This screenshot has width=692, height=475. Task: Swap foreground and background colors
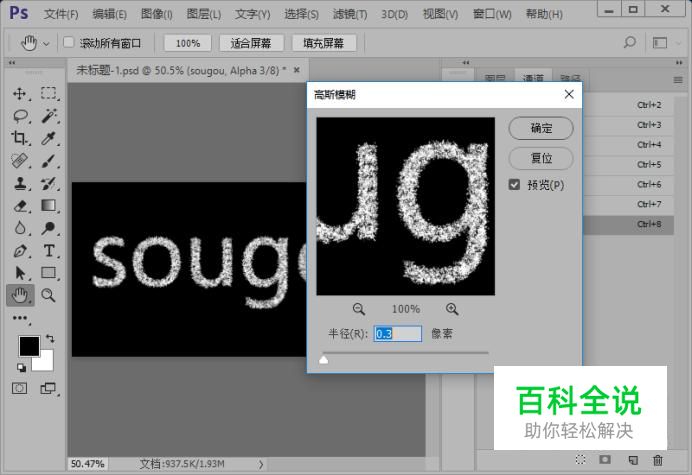pyautogui.click(x=50, y=339)
